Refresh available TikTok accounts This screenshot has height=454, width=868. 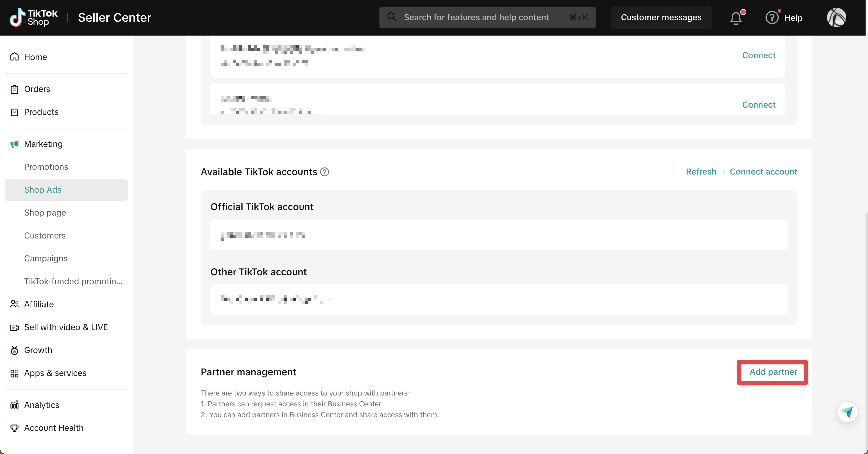point(701,172)
